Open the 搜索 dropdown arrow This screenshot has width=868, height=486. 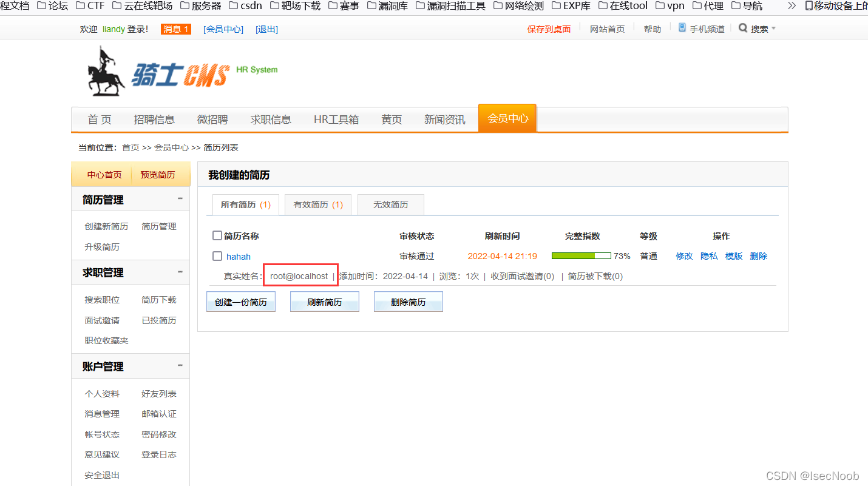click(x=772, y=28)
